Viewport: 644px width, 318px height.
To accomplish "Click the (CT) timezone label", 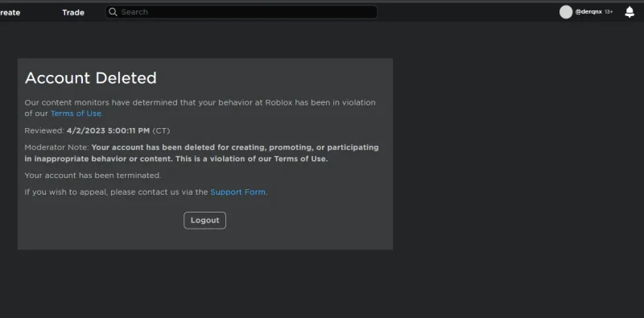I will (x=161, y=130).
